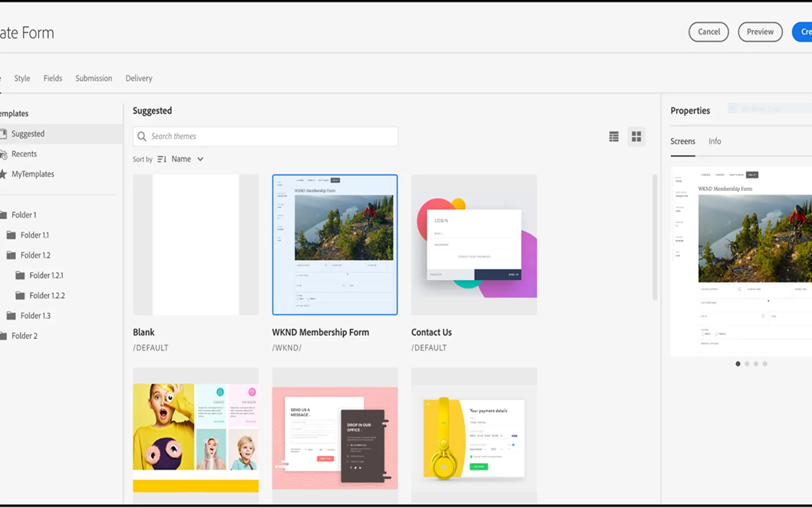Open the Style tab
Screen dimensions: 812x508
coord(22,78)
